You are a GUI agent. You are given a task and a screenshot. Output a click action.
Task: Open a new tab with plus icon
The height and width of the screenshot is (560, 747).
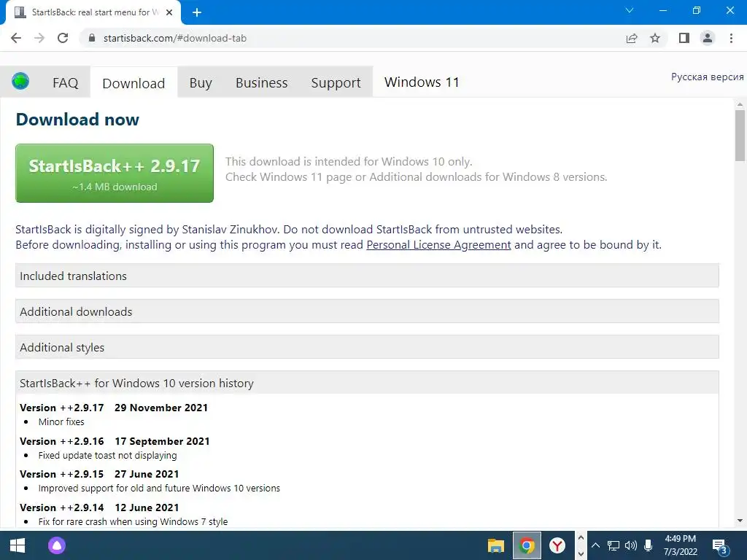(x=197, y=12)
